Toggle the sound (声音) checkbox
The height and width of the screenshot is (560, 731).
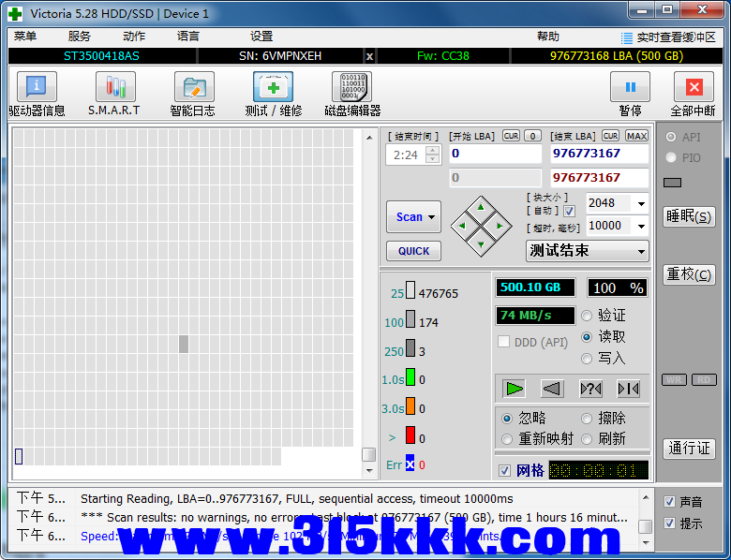669,501
